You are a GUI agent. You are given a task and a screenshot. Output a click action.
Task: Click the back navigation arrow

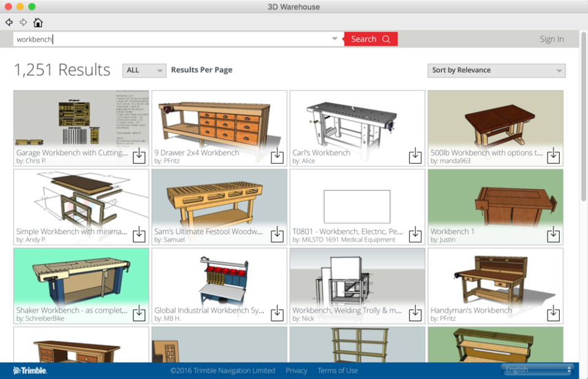coord(9,22)
